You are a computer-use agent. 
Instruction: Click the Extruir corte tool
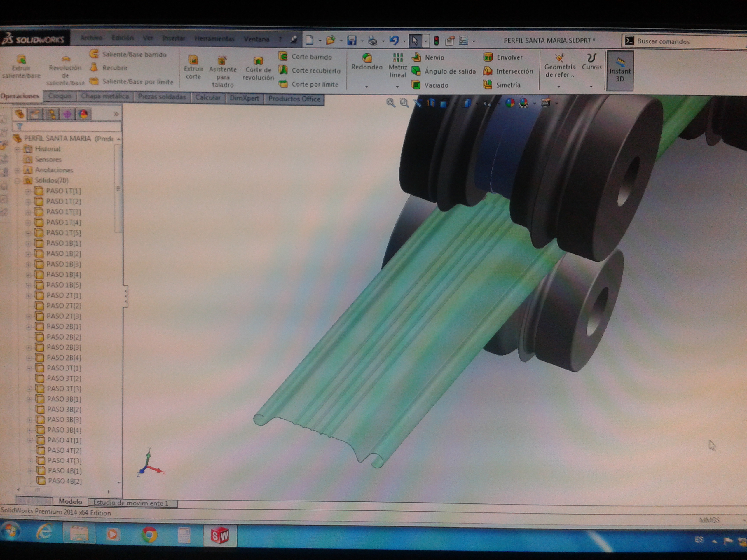coord(193,67)
